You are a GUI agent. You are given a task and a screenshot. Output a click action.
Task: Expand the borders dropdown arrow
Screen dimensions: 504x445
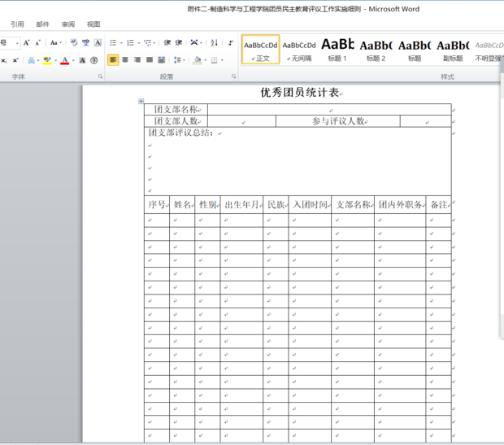222,60
